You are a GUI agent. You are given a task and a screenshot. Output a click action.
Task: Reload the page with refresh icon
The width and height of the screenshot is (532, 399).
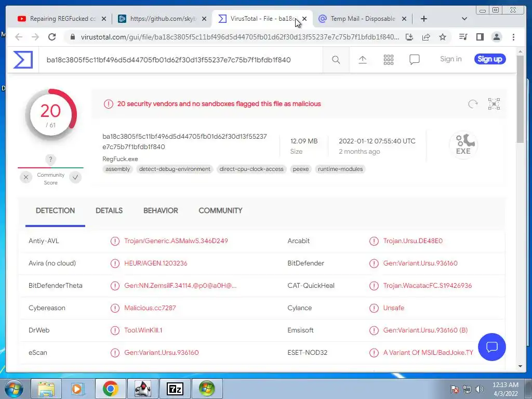(x=52, y=37)
